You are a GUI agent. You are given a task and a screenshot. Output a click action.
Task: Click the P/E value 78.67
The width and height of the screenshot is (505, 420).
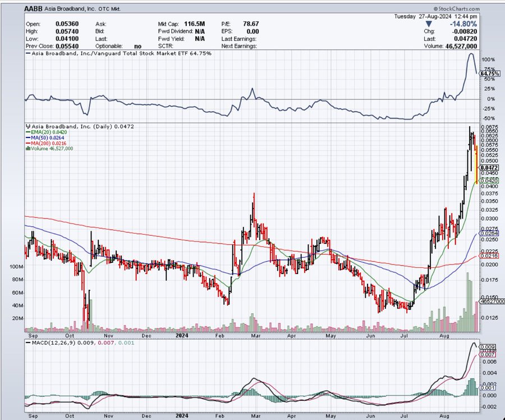click(251, 24)
